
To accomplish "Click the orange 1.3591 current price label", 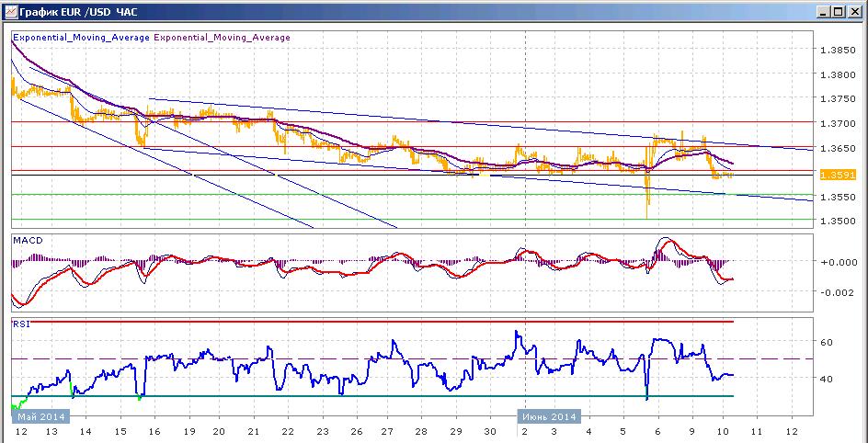I will pos(838,175).
